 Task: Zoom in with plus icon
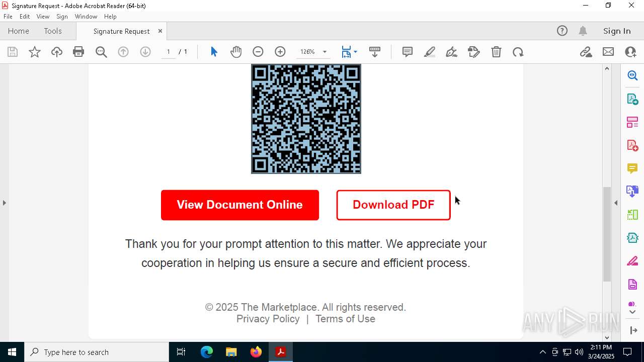coord(280,52)
